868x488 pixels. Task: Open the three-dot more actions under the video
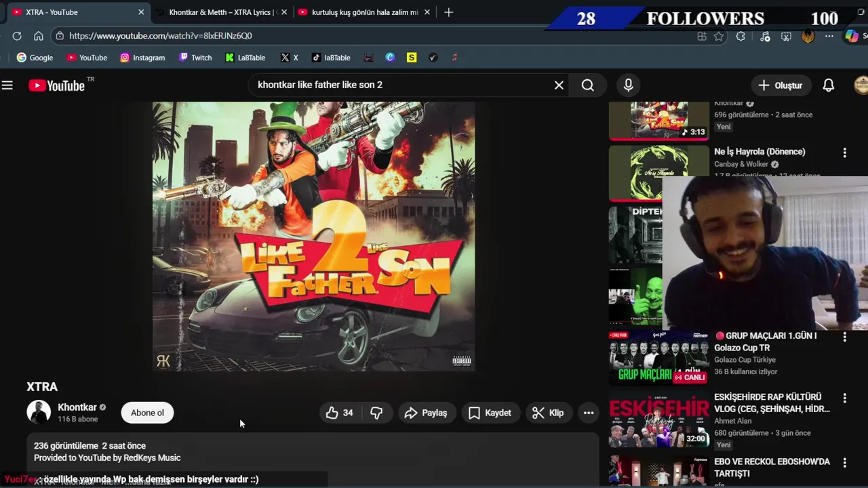pos(589,413)
